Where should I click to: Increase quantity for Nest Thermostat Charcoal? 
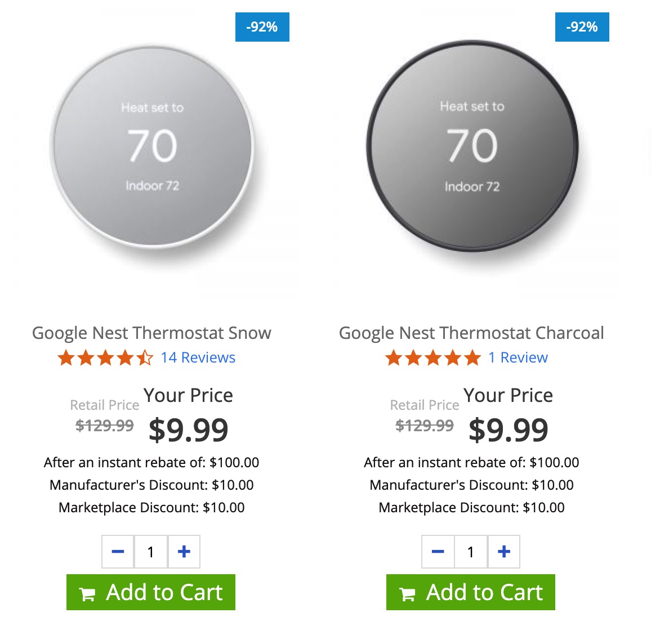click(x=504, y=552)
